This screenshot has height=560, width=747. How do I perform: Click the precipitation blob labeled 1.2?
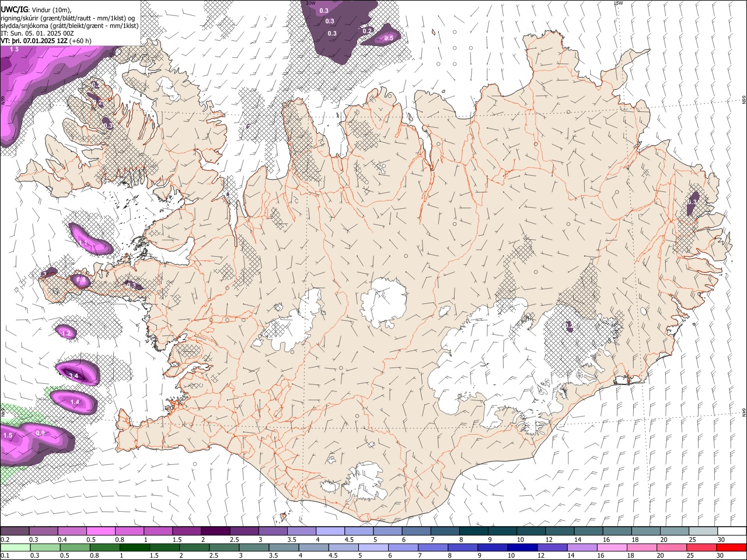[66, 332]
